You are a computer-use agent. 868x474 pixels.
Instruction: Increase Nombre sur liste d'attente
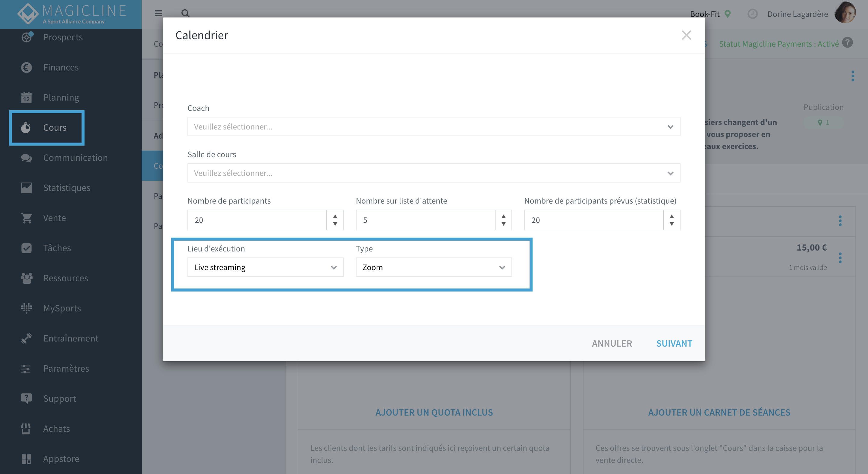click(503, 216)
